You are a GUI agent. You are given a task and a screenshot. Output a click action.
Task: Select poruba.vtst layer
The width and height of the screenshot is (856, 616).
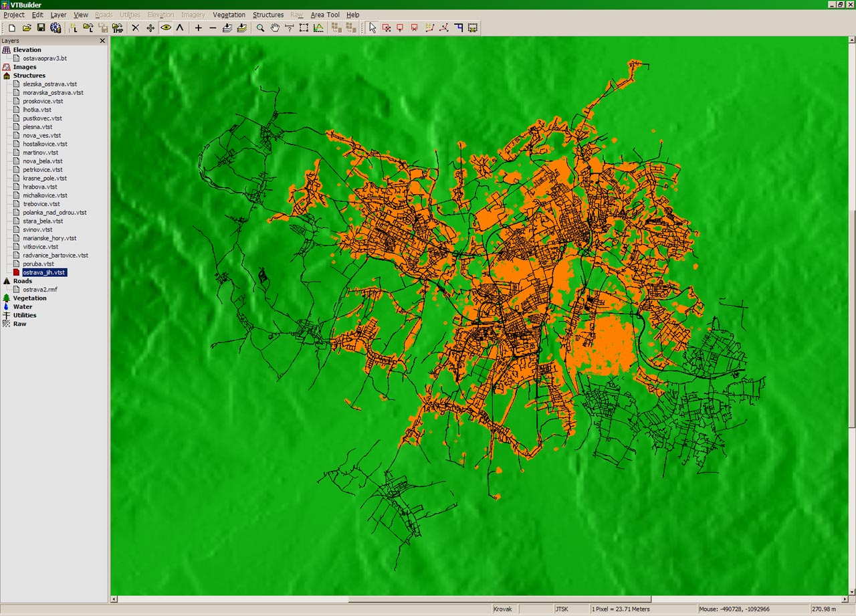coord(38,264)
